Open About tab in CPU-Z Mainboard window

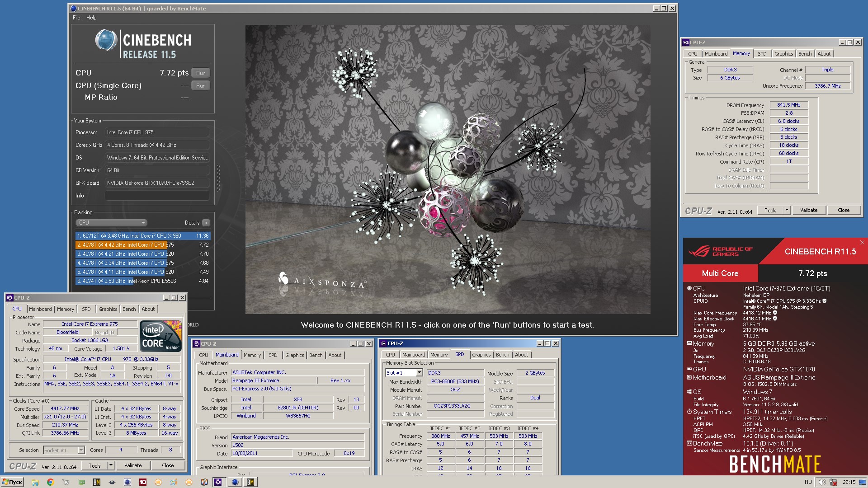335,355
